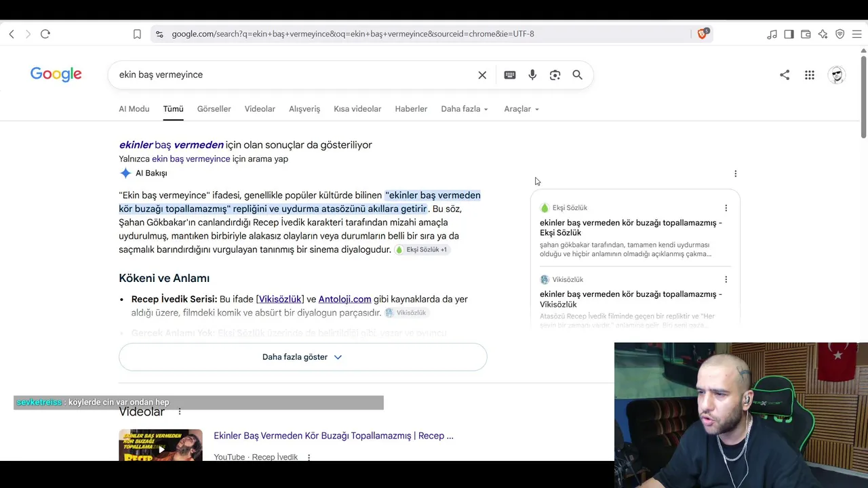
Task: Open the Vikisözlük source card title
Action: [631, 300]
